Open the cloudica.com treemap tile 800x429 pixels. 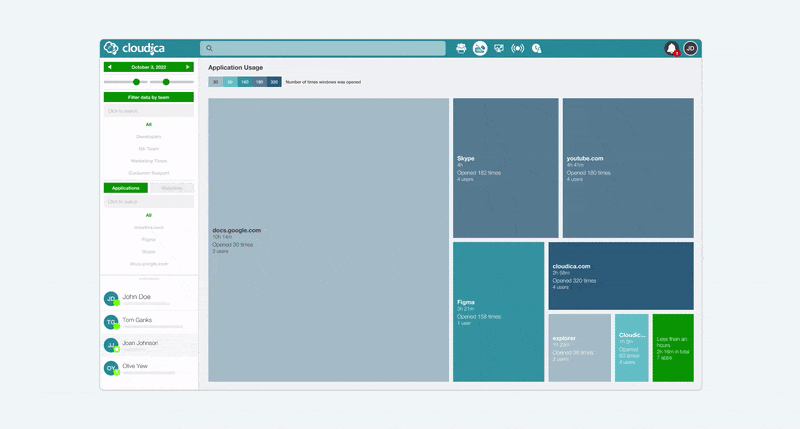(x=621, y=276)
